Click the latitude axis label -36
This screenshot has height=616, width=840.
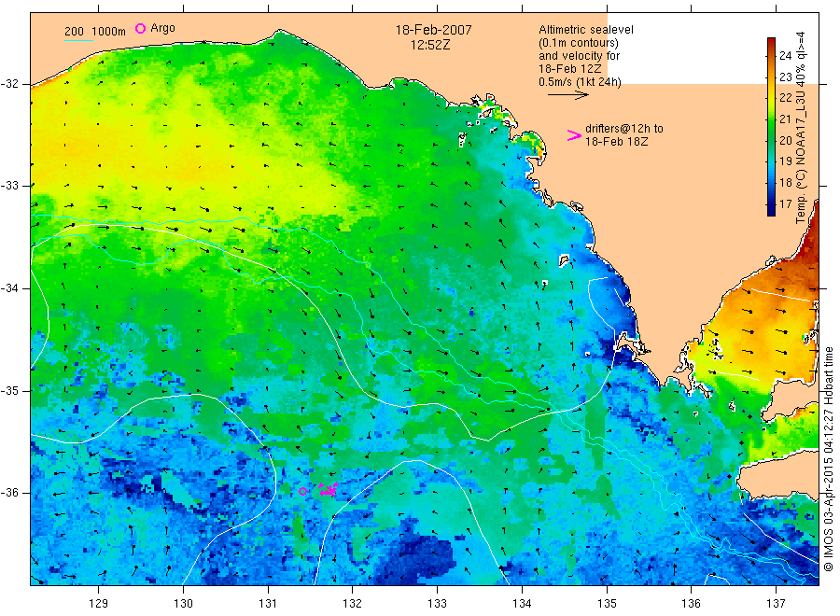[x=9, y=492]
